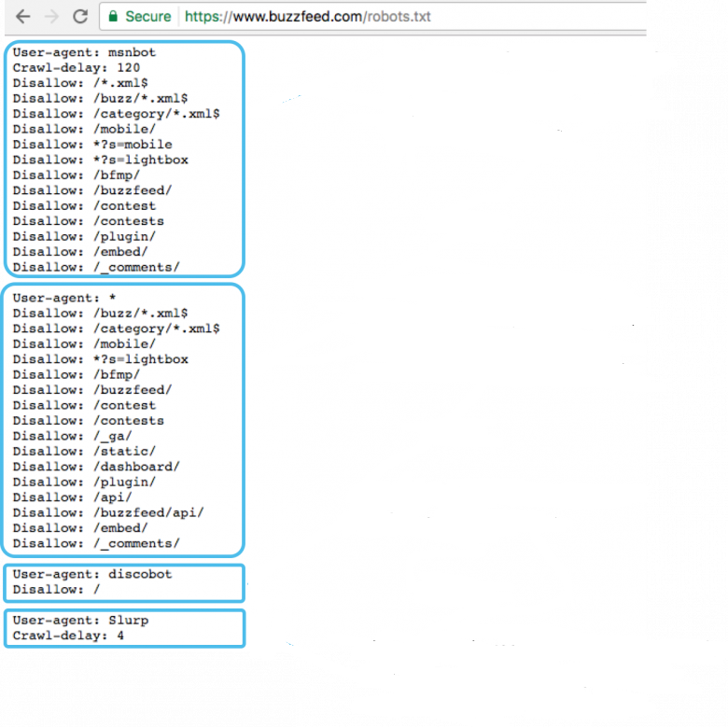Click 'Disallow: /api/' line

[x=73, y=497]
